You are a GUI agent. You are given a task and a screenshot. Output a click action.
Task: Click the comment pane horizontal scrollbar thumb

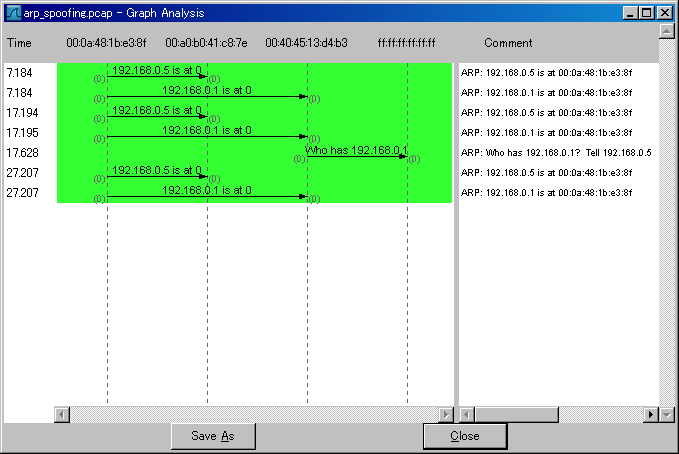pos(516,414)
